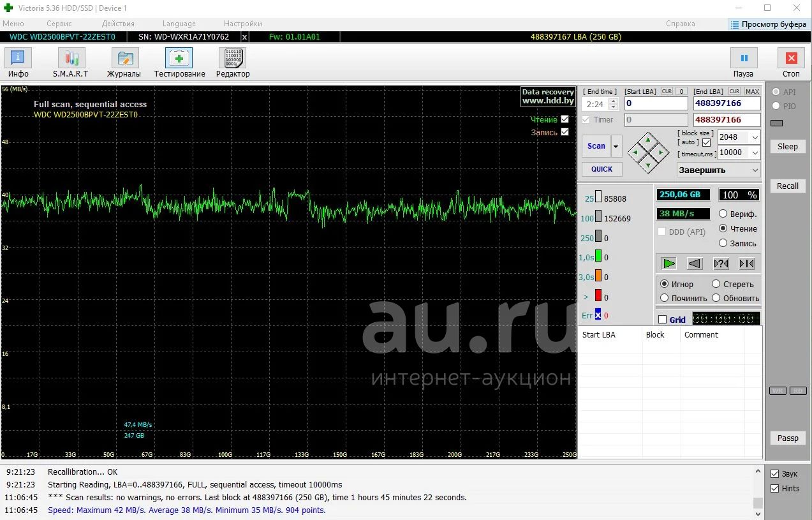This screenshot has width=812, height=520.
Task: Click the right arrow of the navigation diamond
Action: tap(661, 152)
